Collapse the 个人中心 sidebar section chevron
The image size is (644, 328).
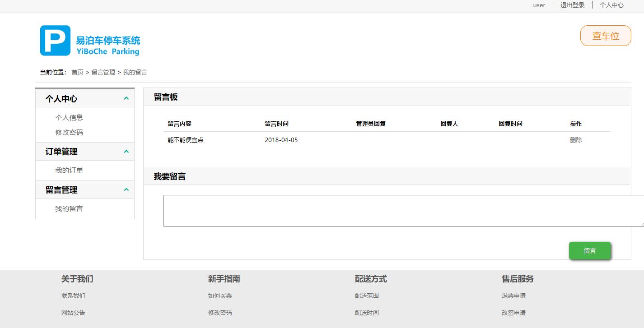tap(126, 98)
